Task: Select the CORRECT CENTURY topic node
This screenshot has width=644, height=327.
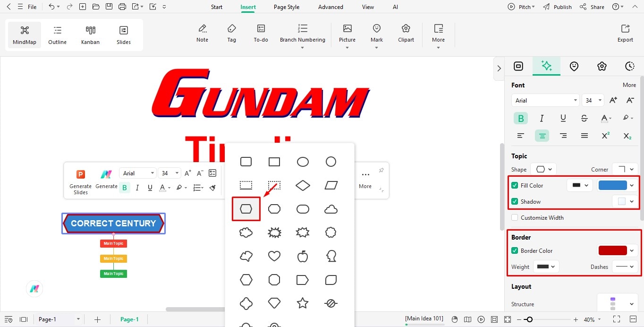Action: (113, 224)
